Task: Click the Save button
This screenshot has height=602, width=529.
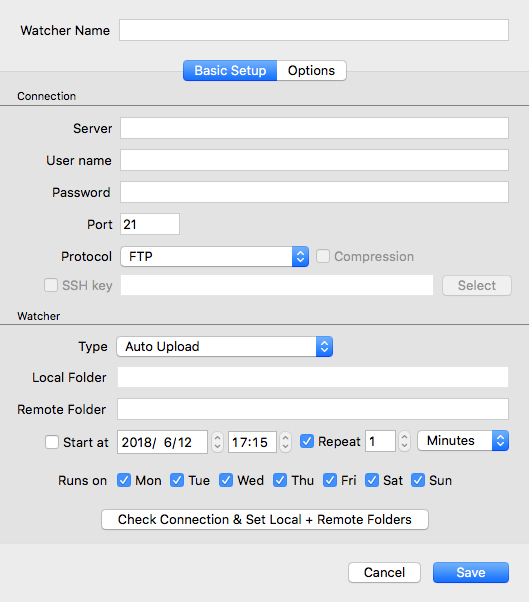Action: point(471,572)
